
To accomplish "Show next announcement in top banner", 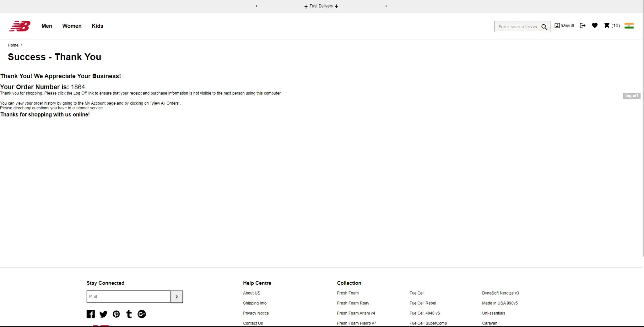I will click(x=386, y=6).
